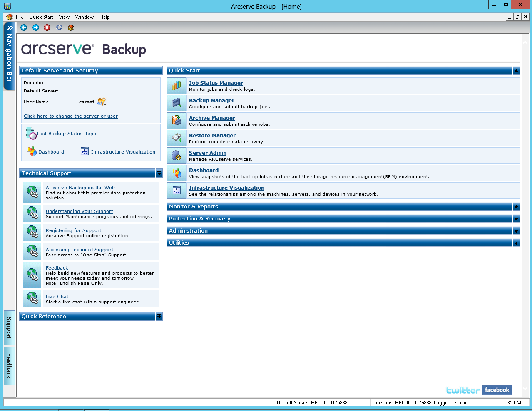Image resolution: width=532 pixels, height=411 pixels.
Task: Open the Server Admin icon
Action: (176, 156)
